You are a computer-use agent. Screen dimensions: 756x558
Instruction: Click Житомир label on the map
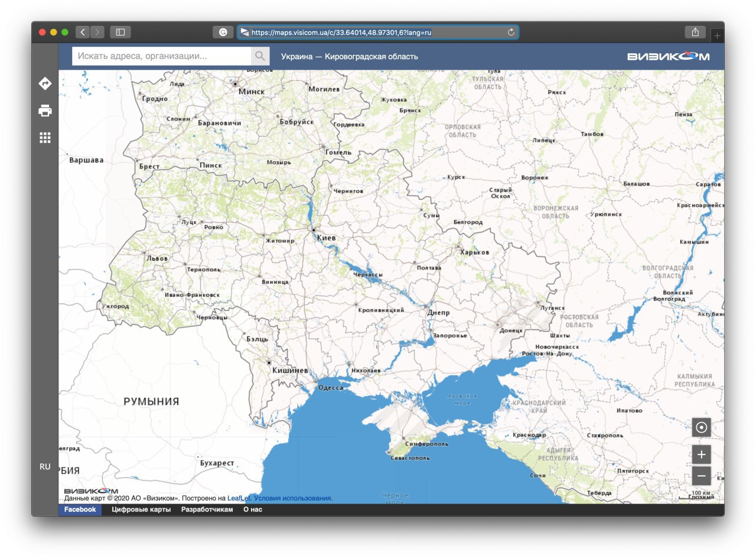click(280, 241)
